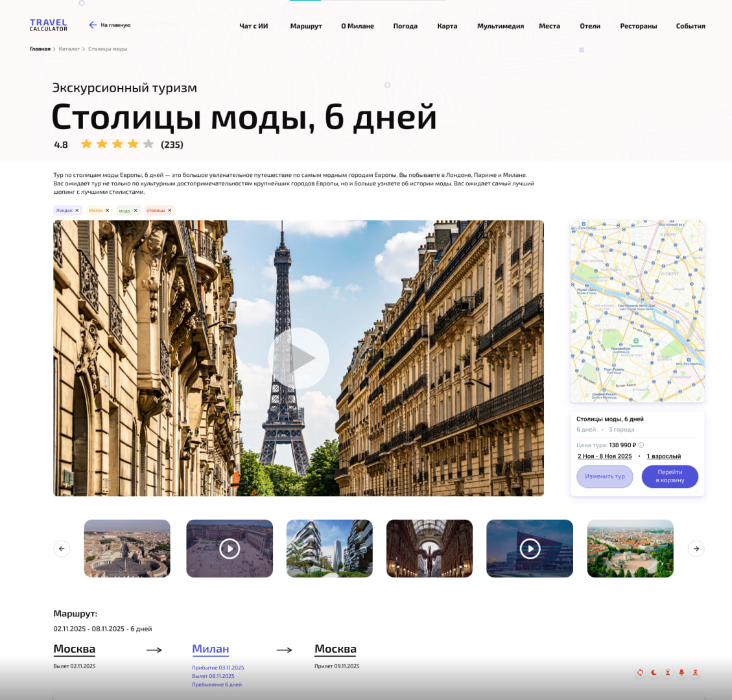
Task: Click the fourth star in the rating
Action: pyautogui.click(x=133, y=144)
